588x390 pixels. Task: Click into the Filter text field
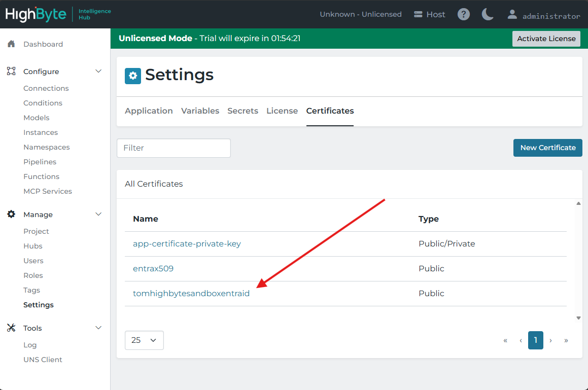(174, 148)
